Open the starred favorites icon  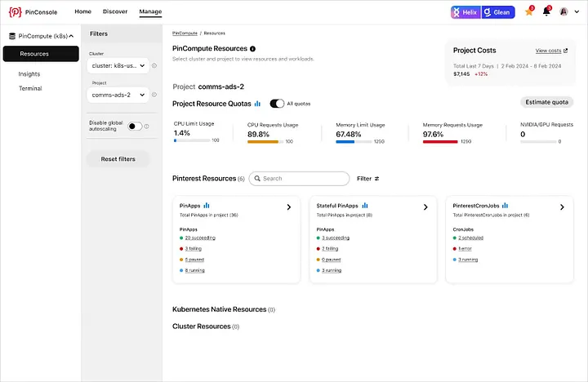(528, 11)
